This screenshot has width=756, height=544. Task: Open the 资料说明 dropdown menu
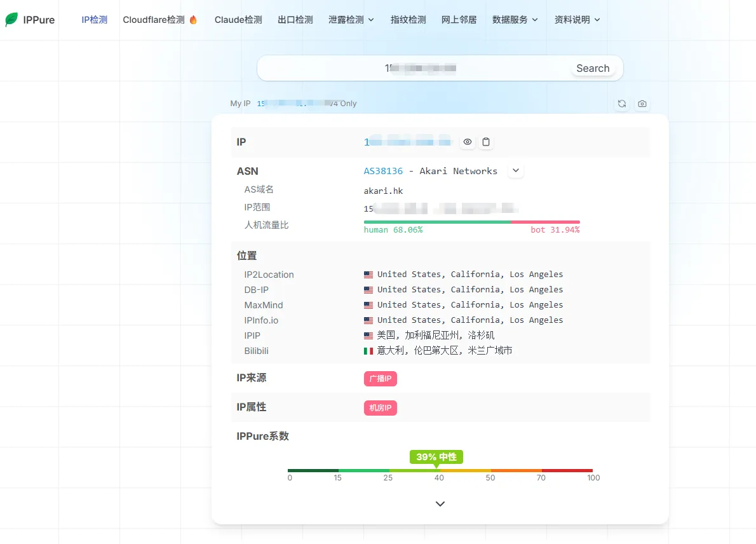point(577,20)
